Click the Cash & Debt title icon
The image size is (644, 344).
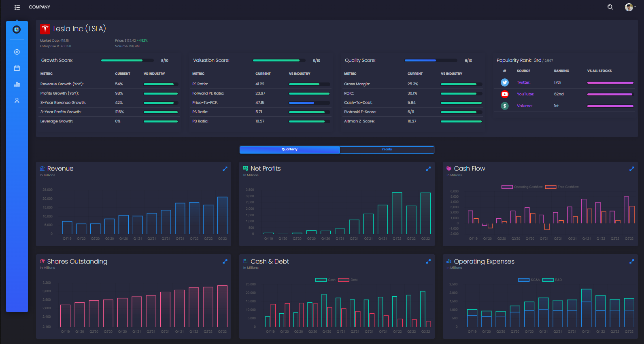tap(245, 261)
